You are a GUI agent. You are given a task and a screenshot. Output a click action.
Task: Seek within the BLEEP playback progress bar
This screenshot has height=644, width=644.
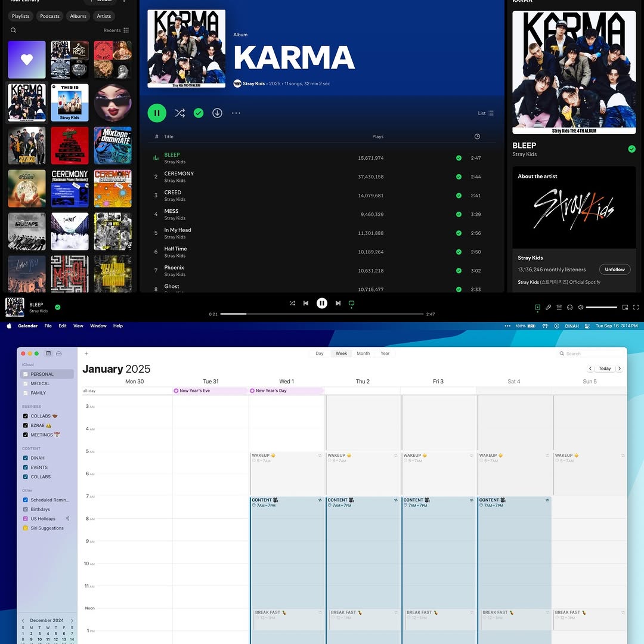click(x=321, y=314)
